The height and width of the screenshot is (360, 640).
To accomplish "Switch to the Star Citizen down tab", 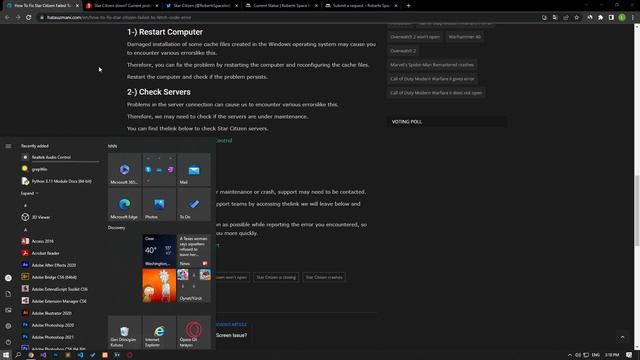I will point(122,6).
